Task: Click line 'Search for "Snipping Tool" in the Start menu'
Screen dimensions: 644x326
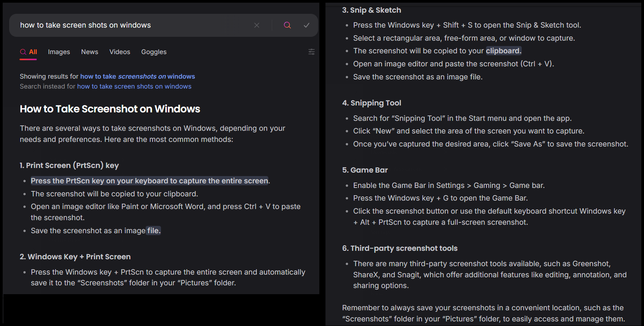Action: click(462, 118)
